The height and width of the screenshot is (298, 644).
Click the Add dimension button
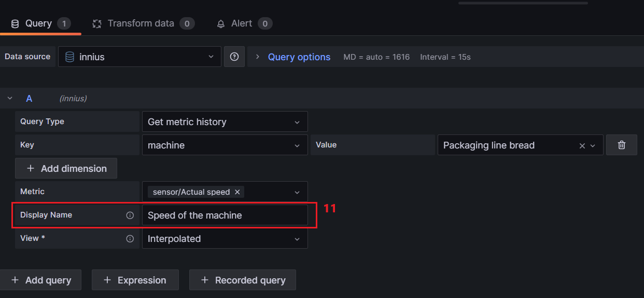coord(66,168)
